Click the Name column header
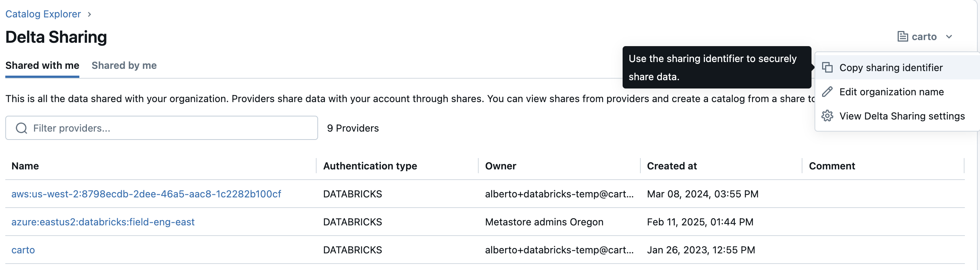Viewport: 980px width, 270px height. tap(25, 166)
